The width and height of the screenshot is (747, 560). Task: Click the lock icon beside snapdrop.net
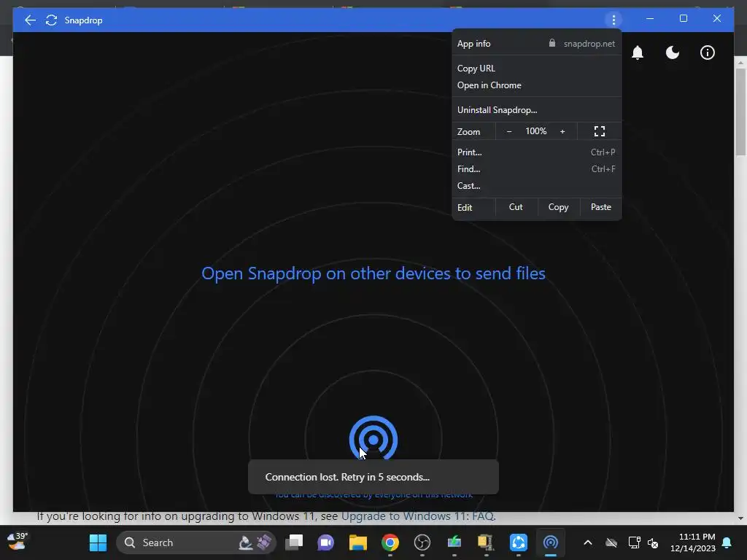pyautogui.click(x=552, y=43)
